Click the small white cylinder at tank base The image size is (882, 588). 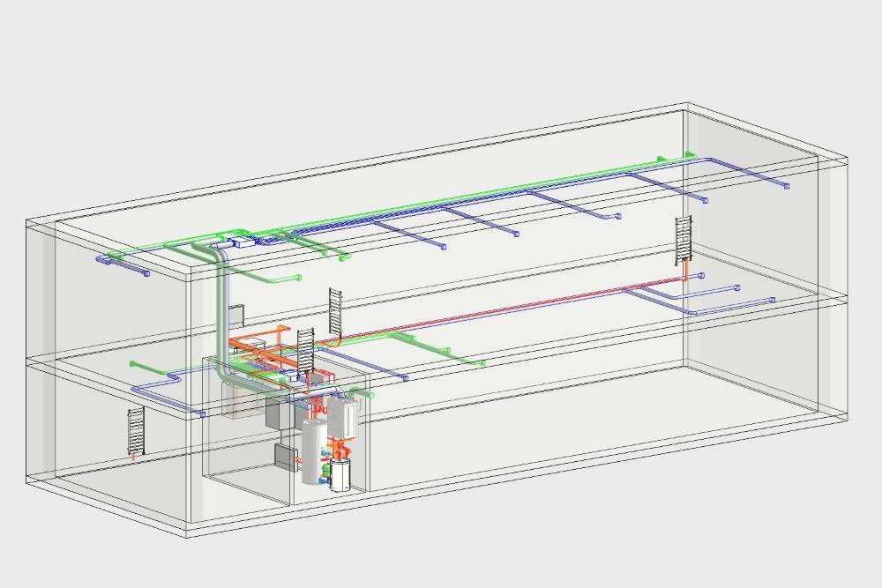(340, 472)
